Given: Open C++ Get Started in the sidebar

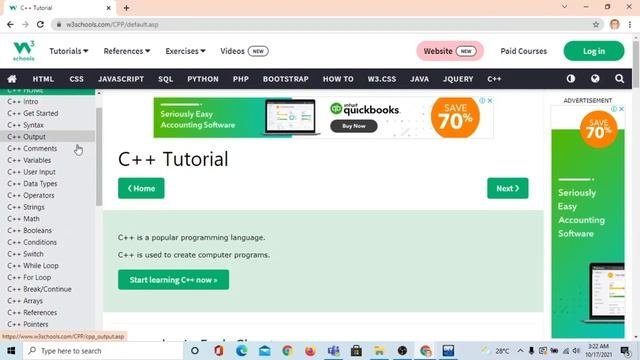Looking at the screenshot, I should click(x=47, y=113).
